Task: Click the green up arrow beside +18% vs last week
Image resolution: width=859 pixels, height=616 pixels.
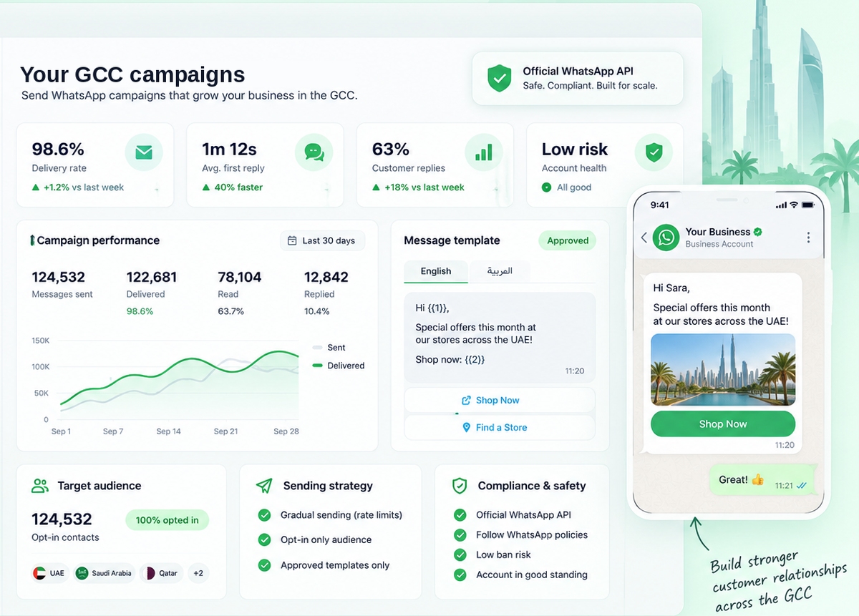Action: [377, 187]
